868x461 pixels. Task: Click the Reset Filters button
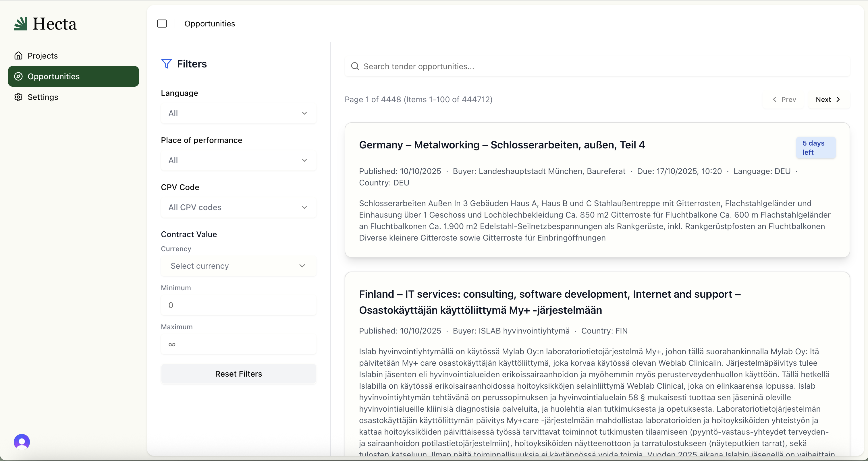[238, 374]
